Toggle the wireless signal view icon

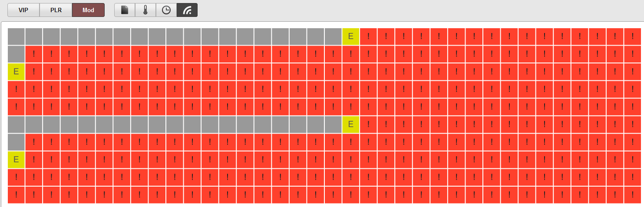tap(187, 10)
